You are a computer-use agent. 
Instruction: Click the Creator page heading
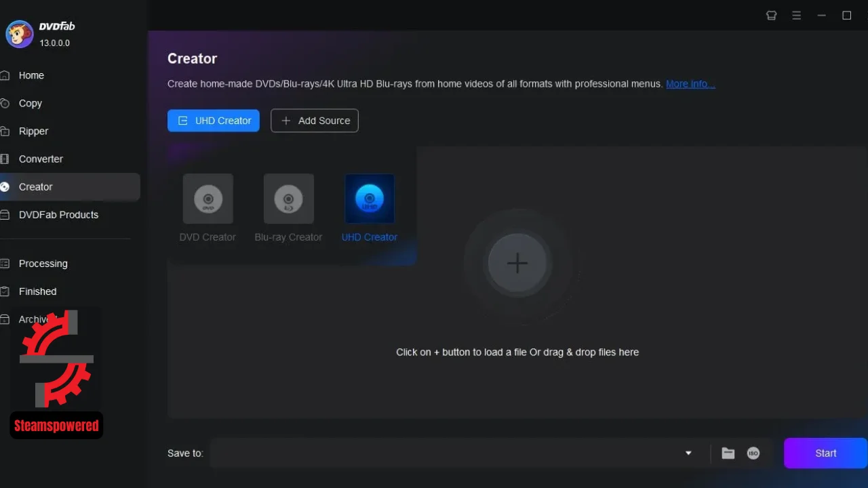click(x=192, y=58)
